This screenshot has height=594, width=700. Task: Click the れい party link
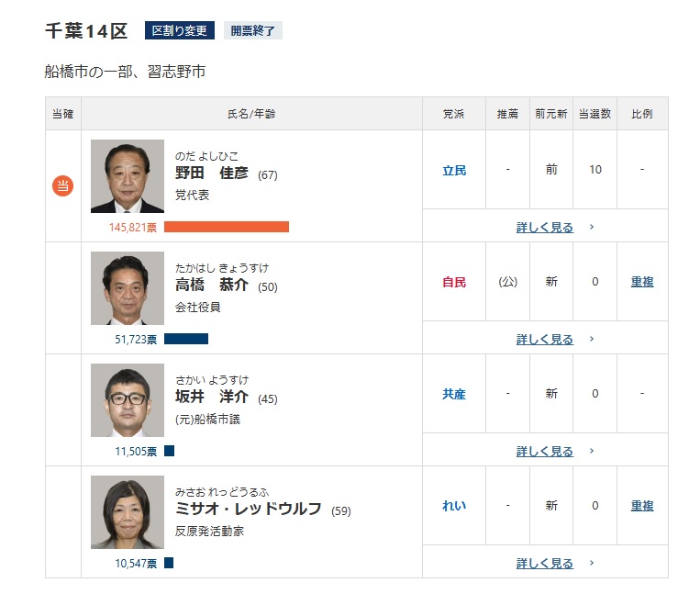coord(454,506)
